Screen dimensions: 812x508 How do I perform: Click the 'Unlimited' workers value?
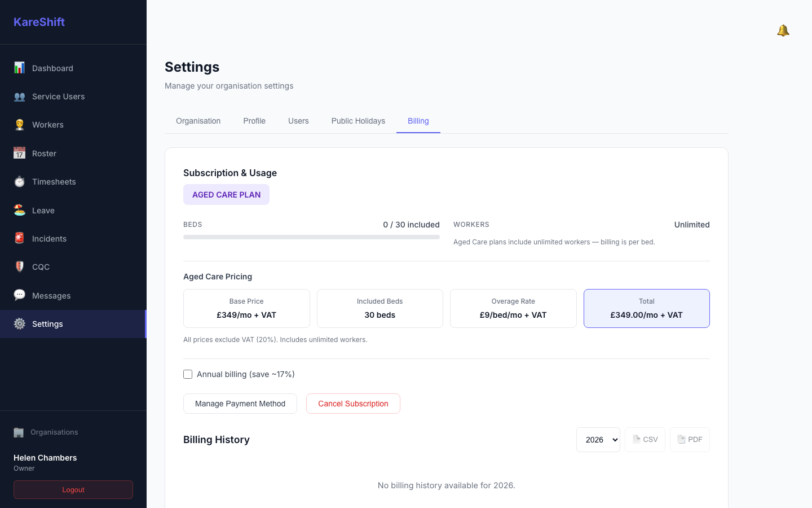coord(692,225)
